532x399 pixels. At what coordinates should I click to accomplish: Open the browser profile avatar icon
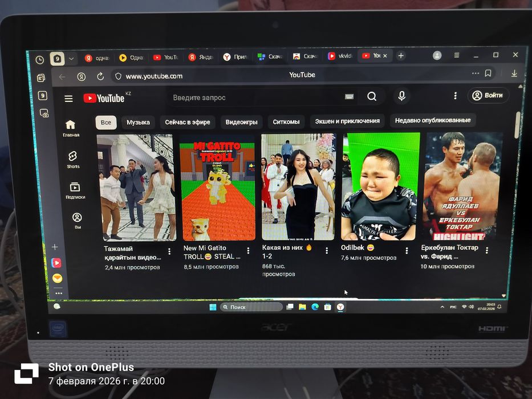point(437,55)
